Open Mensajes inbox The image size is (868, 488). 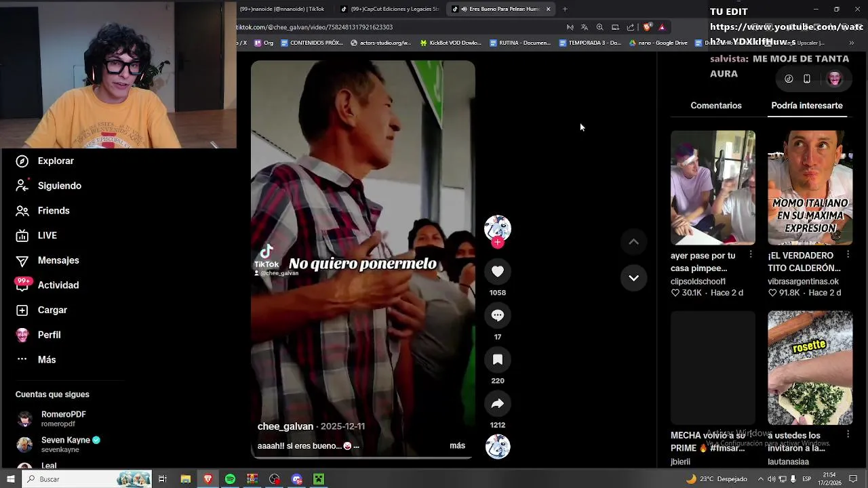click(47, 260)
